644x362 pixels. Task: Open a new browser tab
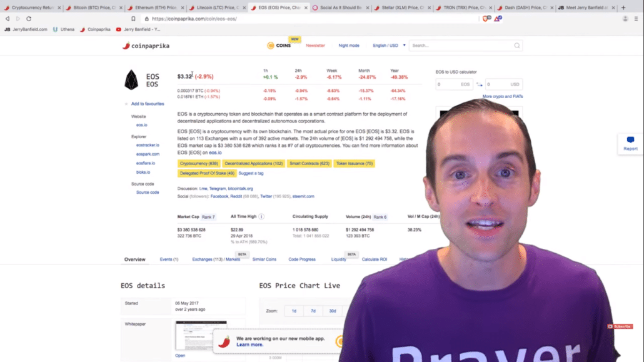[623, 8]
